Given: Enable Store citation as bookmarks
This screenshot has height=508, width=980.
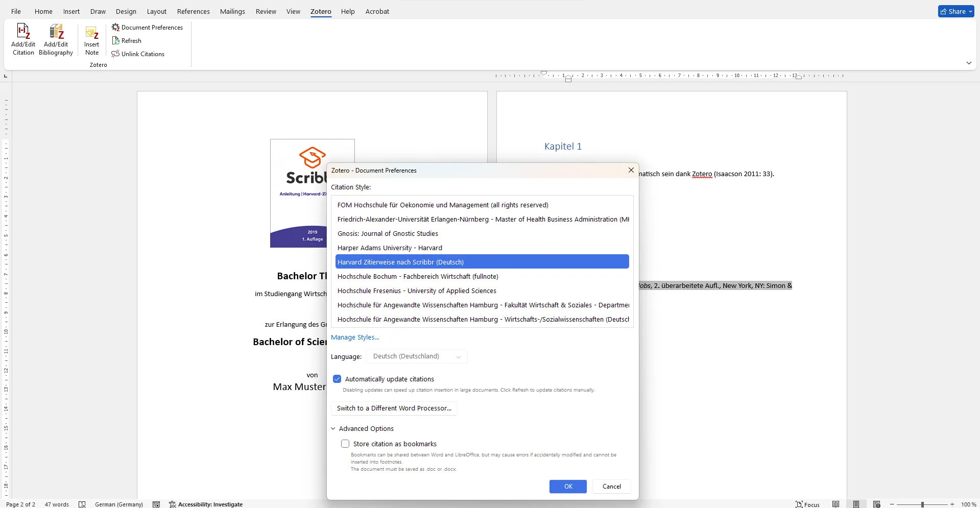Looking at the screenshot, I should pos(345,444).
